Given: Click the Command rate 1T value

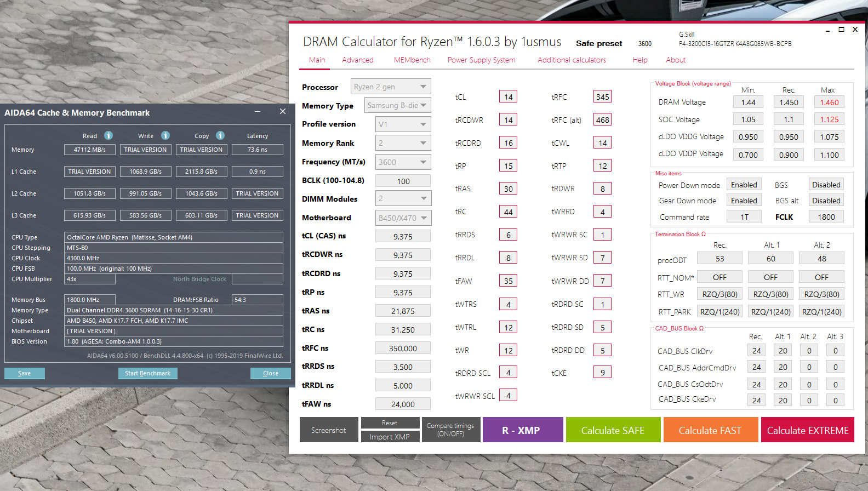Looking at the screenshot, I should (x=744, y=216).
